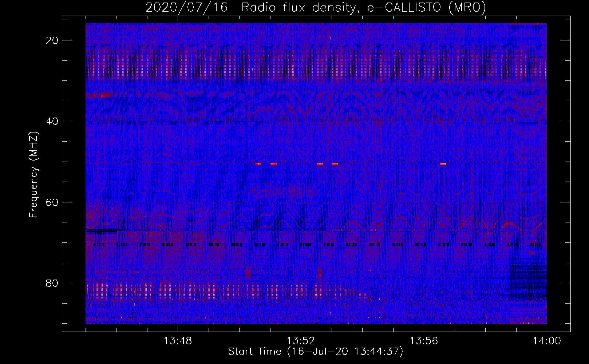This screenshot has width=589, height=364.
Task: Click the 'Frequency (MHZ)' y-axis label
Action: (x=33, y=174)
